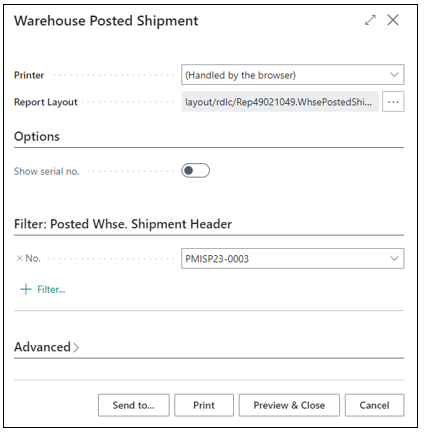Open Report Layout lookup ellipsis button
Viewport: 424px width, 434px height.
tap(393, 102)
